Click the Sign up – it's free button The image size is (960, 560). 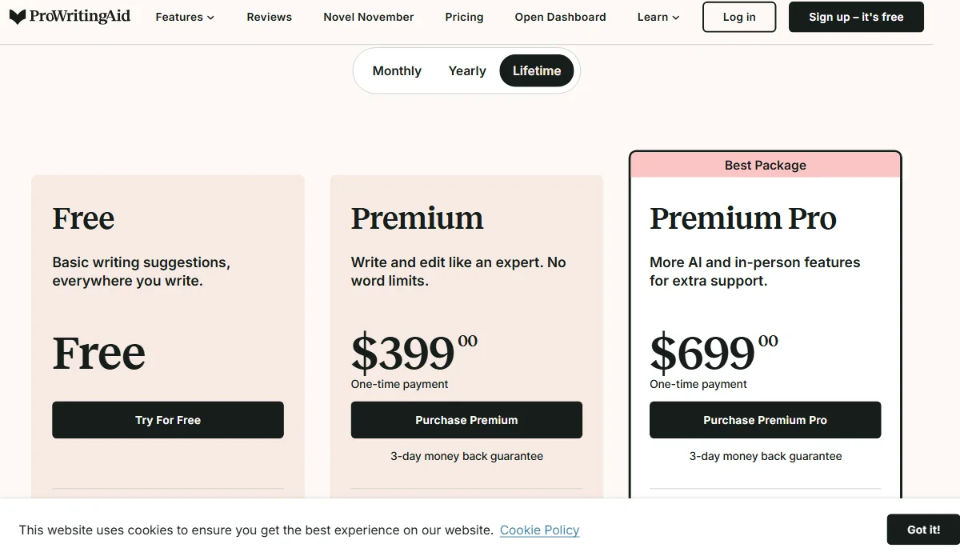(855, 17)
